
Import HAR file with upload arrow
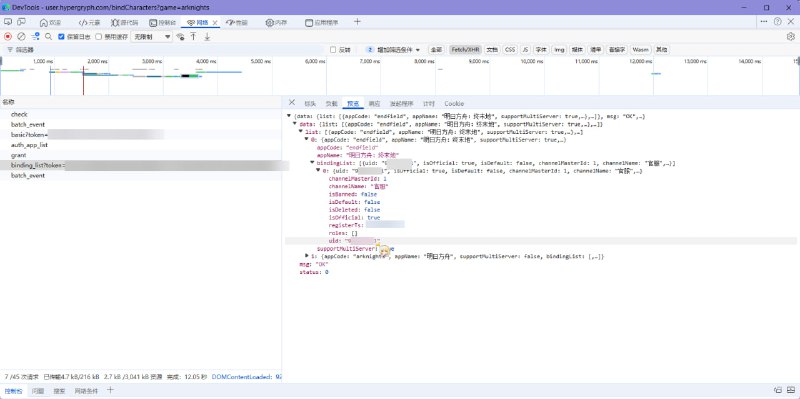[193, 36]
